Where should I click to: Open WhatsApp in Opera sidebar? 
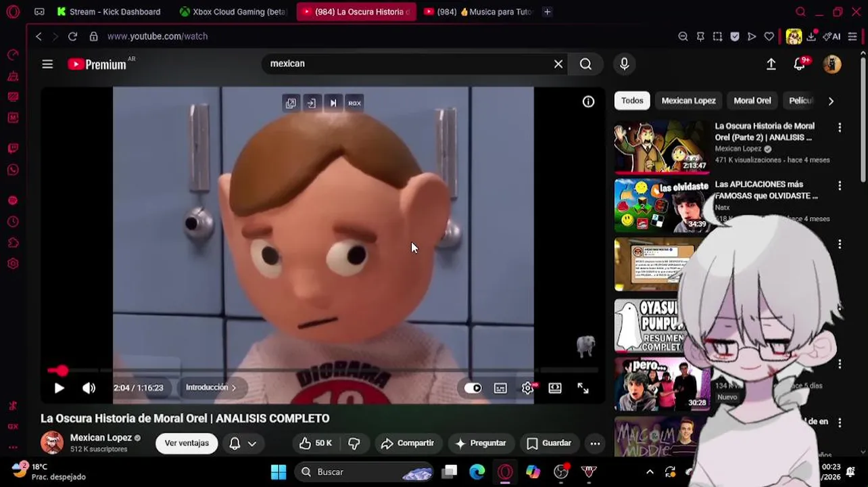tap(13, 170)
